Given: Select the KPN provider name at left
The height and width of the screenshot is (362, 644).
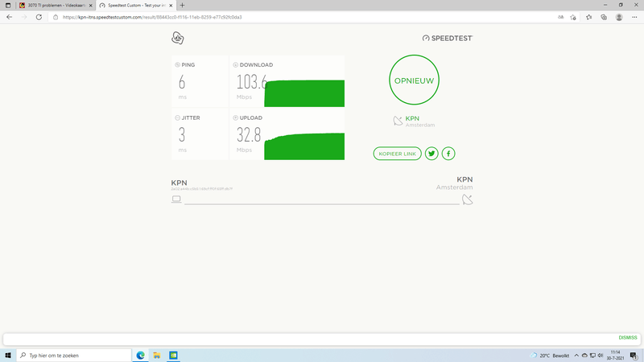Looking at the screenshot, I should [179, 183].
